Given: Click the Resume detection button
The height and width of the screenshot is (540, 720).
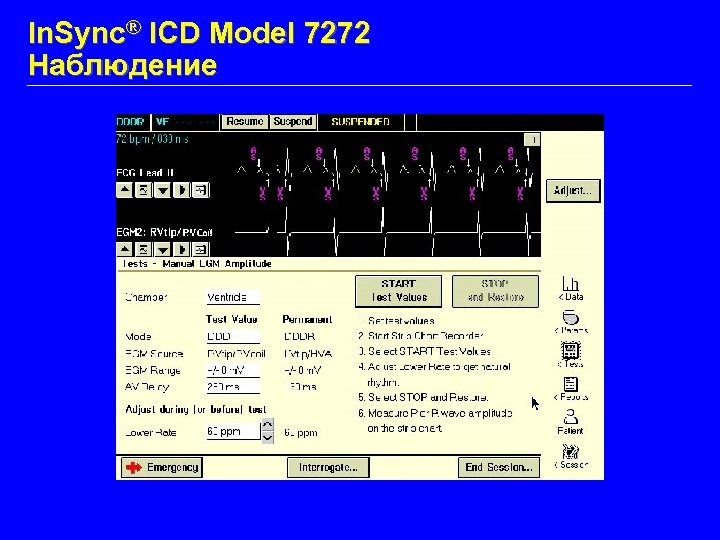Looking at the screenshot, I should click(245, 122).
